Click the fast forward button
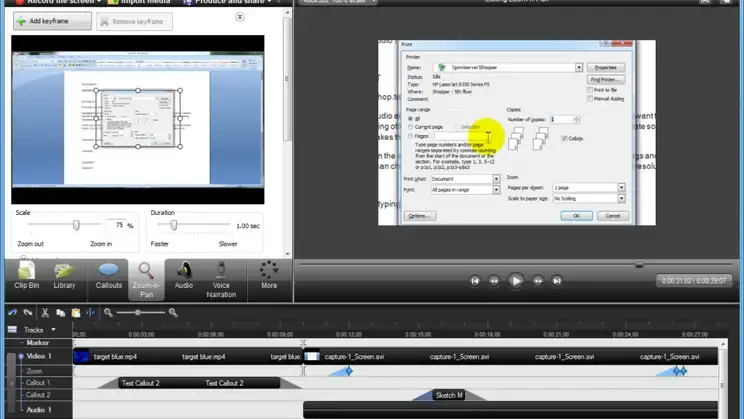This screenshot has width=744, height=419. (x=538, y=281)
